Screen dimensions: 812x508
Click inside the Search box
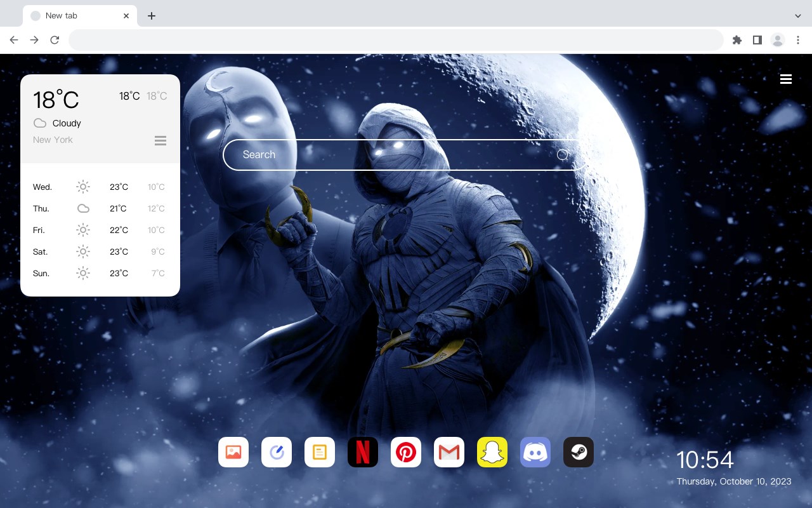click(x=406, y=155)
